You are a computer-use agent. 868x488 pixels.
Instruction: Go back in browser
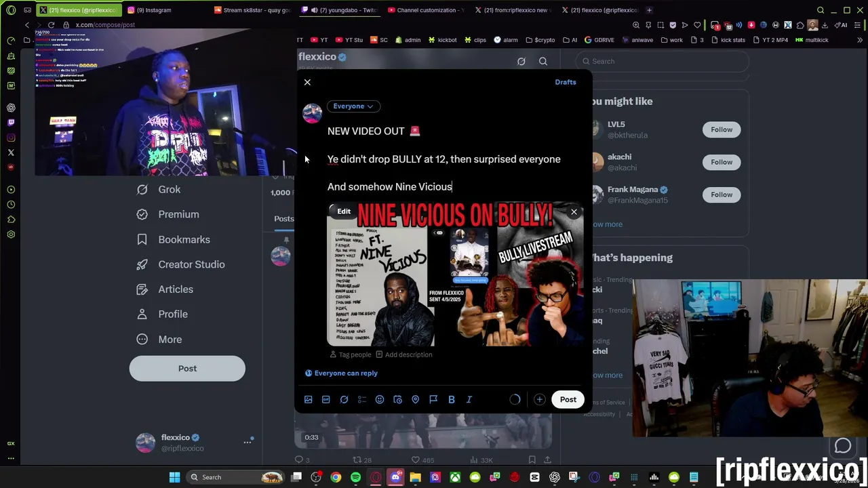(x=27, y=25)
